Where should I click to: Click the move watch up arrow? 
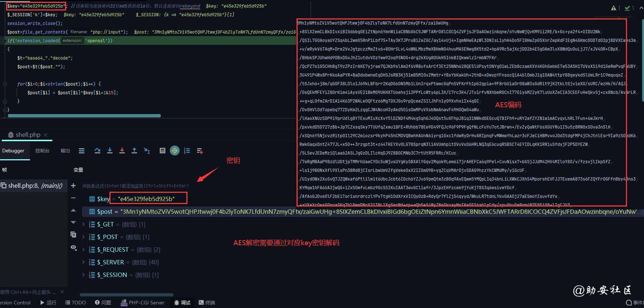click(73, 210)
